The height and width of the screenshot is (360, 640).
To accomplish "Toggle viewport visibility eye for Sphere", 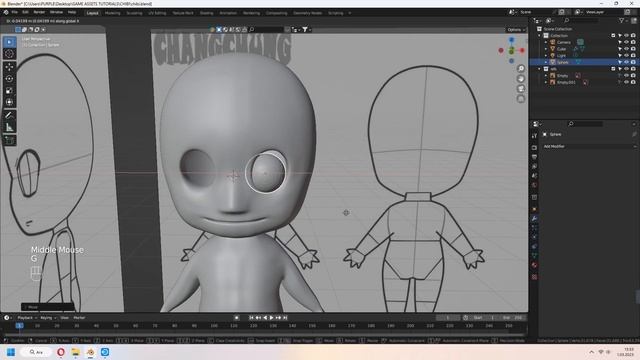I will click(626, 62).
